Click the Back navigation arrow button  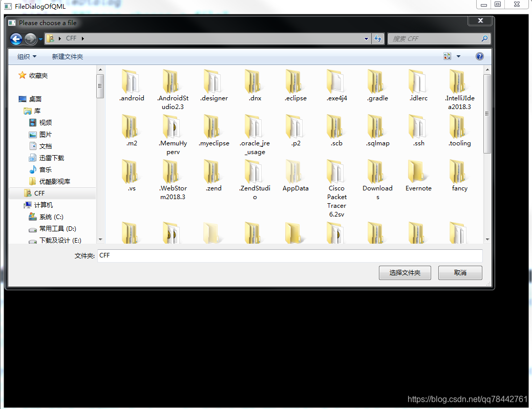pos(16,39)
